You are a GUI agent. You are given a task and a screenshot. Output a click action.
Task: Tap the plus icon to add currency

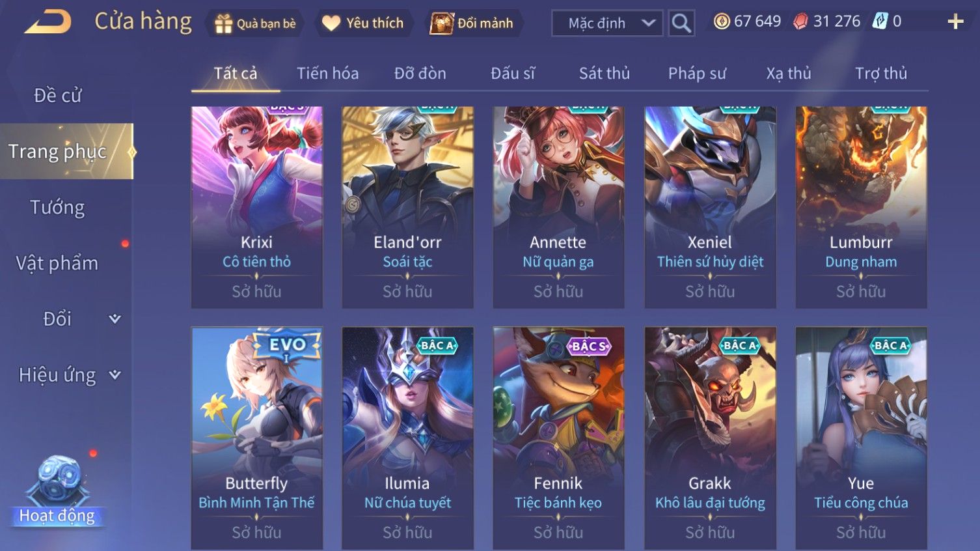pyautogui.click(x=955, y=21)
